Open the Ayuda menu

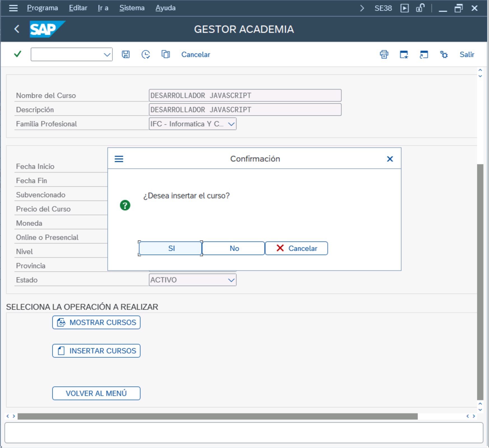tap(165, 8)
